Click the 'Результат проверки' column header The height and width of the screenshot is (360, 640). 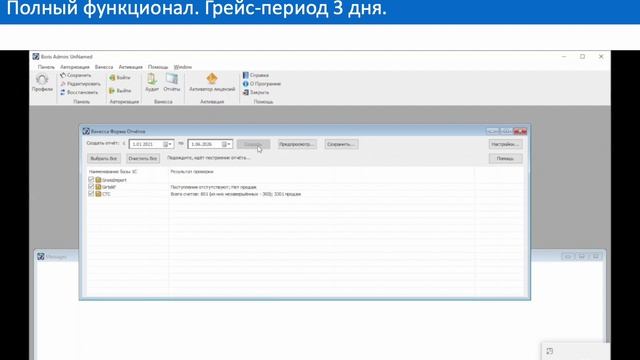pyautogui.click(x=192, y=172)
